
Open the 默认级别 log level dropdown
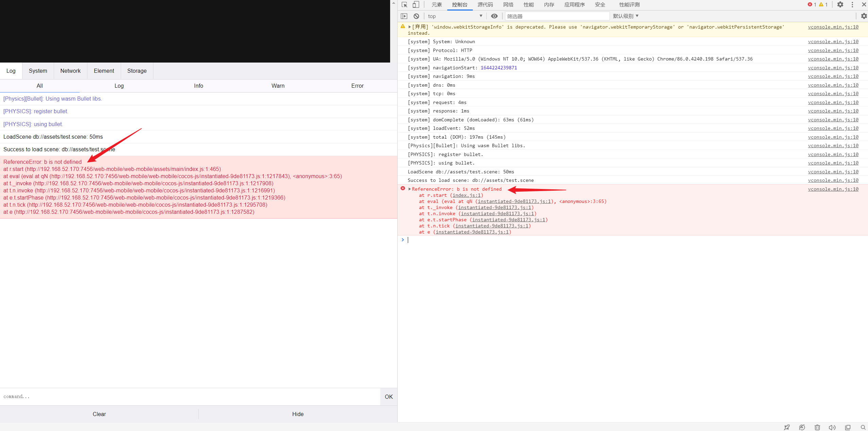[x=625, y=16]
